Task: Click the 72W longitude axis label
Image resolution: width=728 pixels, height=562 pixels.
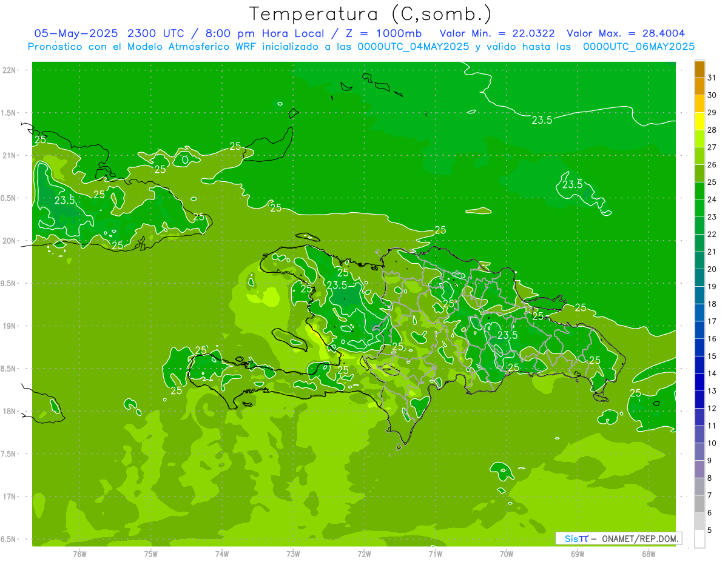Action: [364, 554]
